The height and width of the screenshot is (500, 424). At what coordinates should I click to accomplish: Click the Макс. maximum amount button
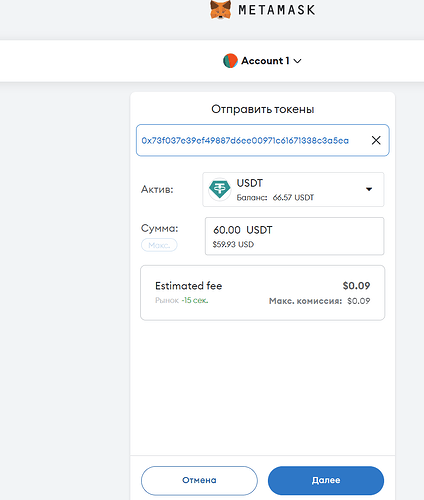click(x=159, y=245)
